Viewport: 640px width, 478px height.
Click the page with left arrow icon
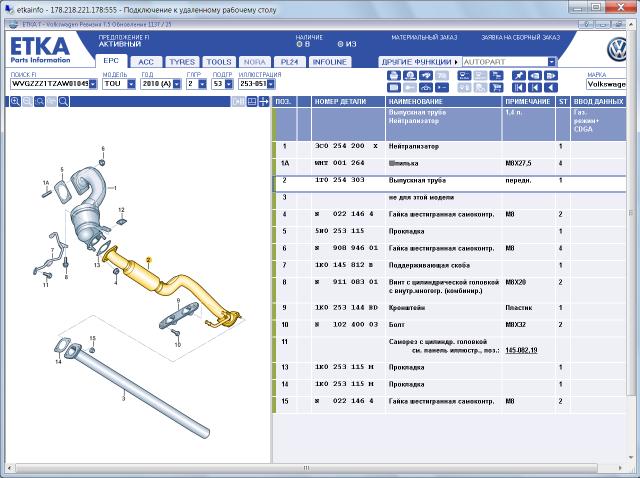click(x=535, y=76)
